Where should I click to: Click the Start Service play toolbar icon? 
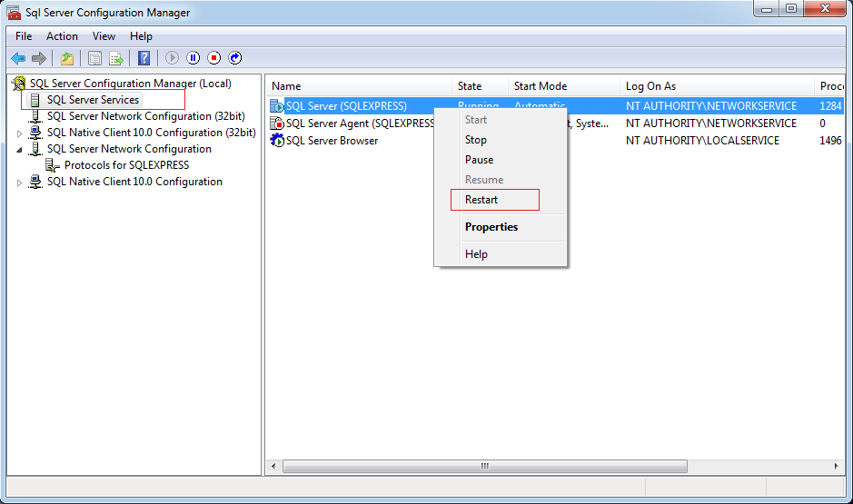click(x=172, y=57)
